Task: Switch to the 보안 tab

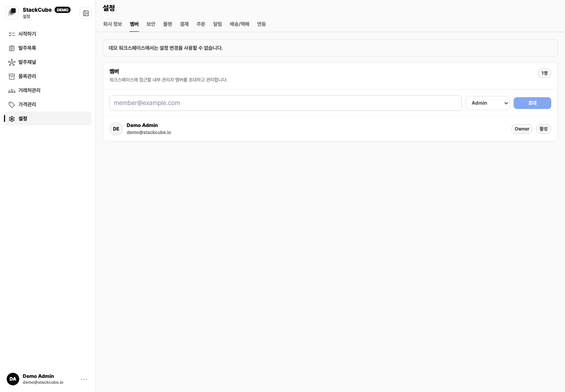Action: (151, 24)
